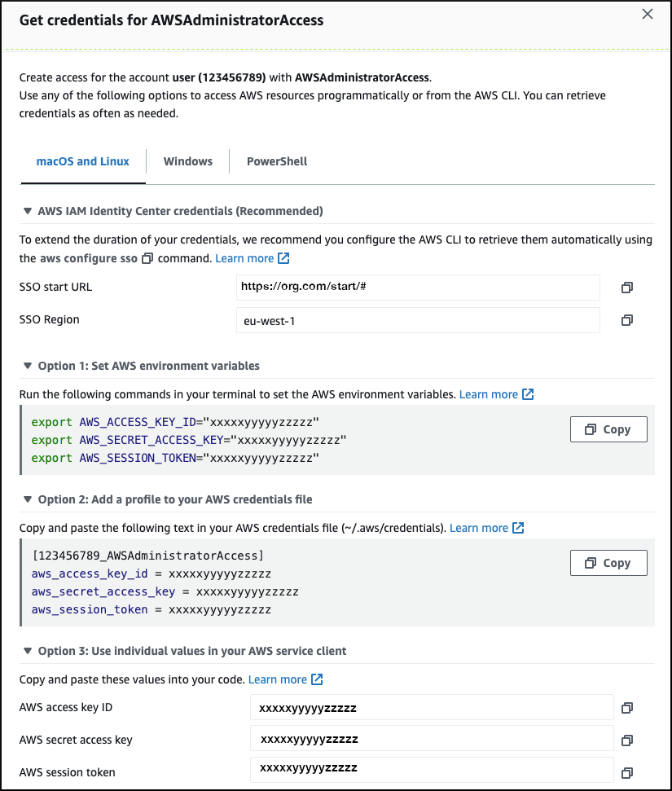The image size is (672, 791).
Task: Collapse the AWS IAM Identity Center credentials section
Action: point(28,211)
